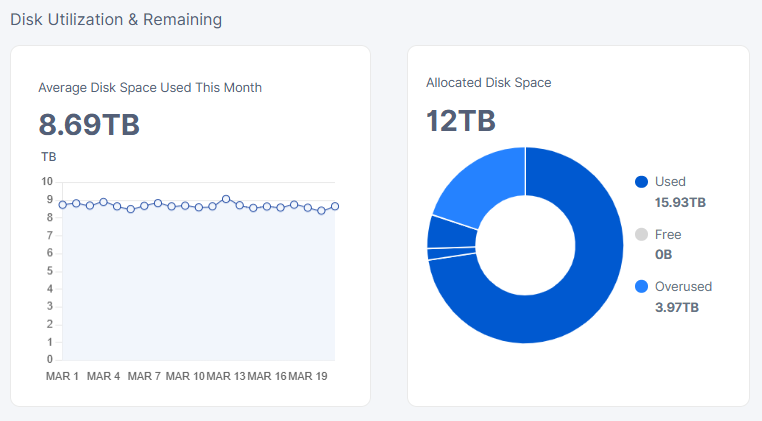Click the MAR 10 x-axis label
The width and height of the screenshot is (762, 421).
(186, 376)
